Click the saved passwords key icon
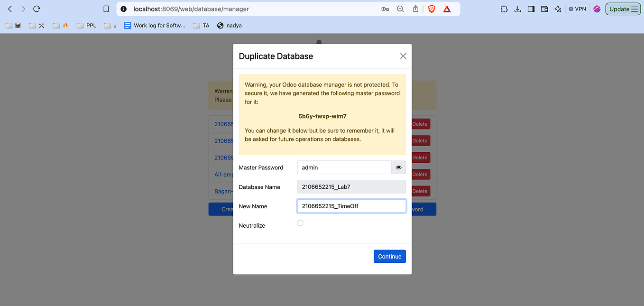 385,9
